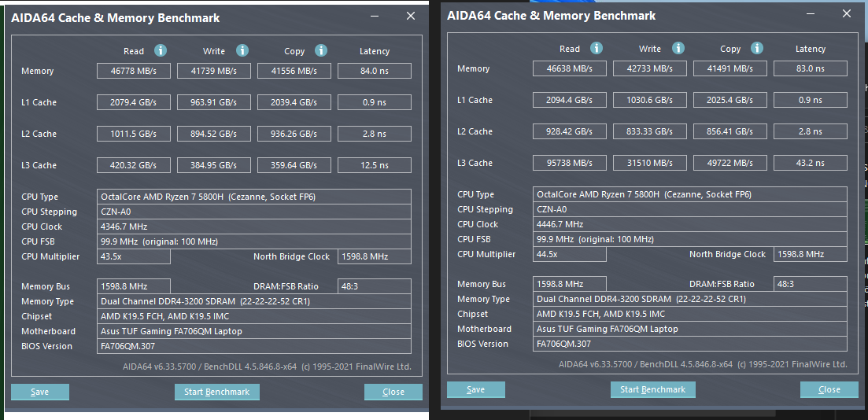Image resolution: width=868 pixels, height=420 pixels.
Task: Click Save button in left window
Action: tap(40, 392)
